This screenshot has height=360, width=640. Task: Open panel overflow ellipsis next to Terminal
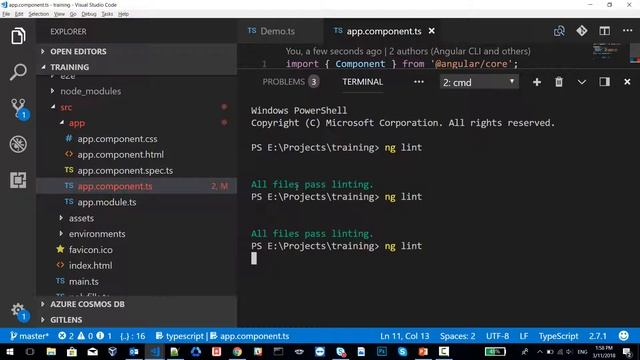(x=419, y=82)
